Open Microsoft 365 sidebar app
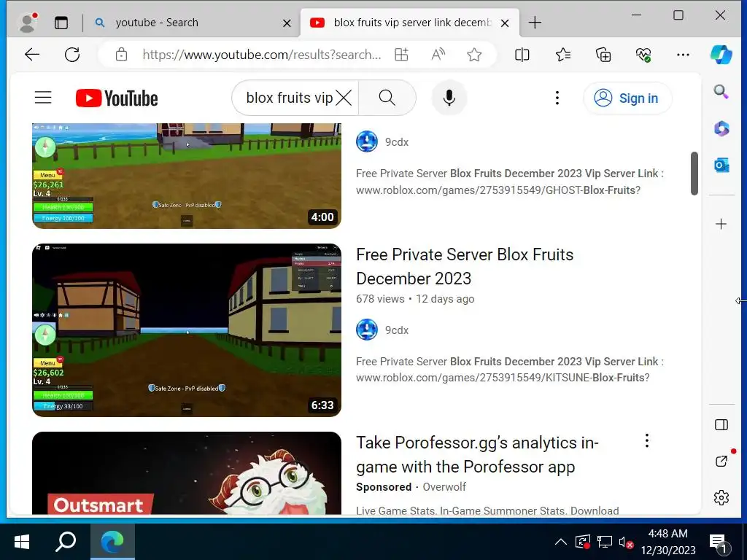Image resolution: width=747 pixels, height=560 pixels. 721,128
